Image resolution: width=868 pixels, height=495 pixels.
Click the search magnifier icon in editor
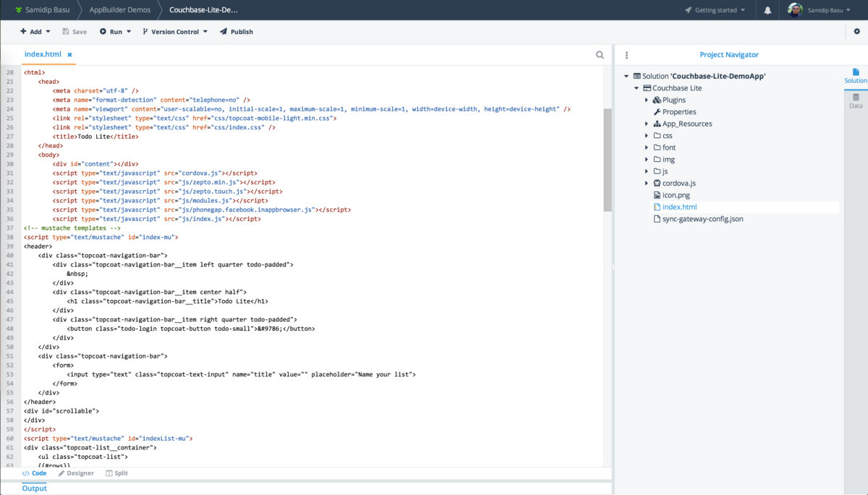pos(600,54)
